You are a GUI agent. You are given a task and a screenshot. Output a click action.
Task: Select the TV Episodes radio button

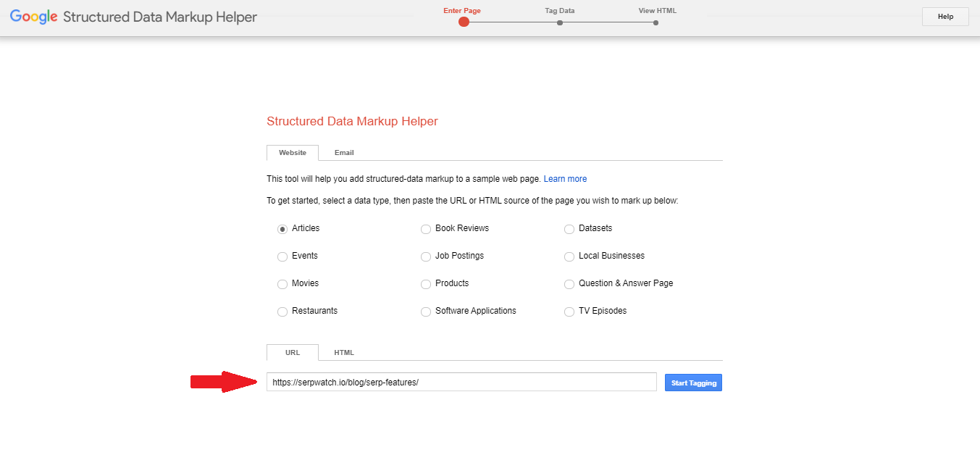(x=569, y=312)
